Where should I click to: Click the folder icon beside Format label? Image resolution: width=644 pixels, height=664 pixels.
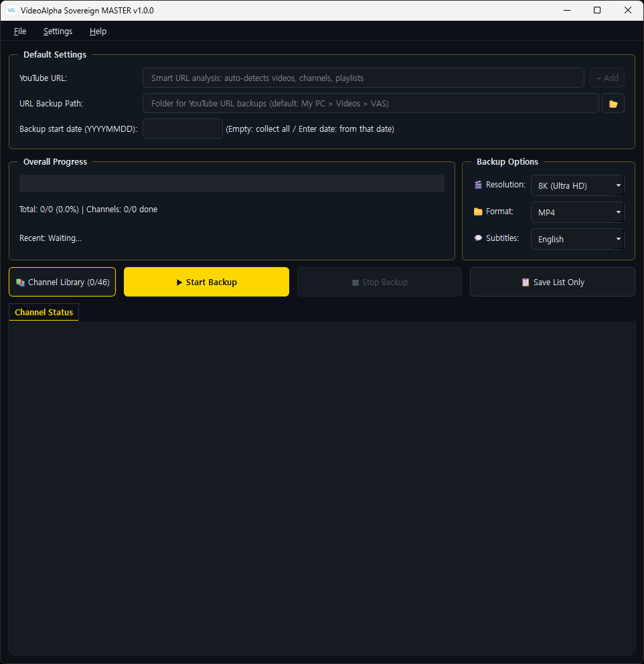coord(478,212)
